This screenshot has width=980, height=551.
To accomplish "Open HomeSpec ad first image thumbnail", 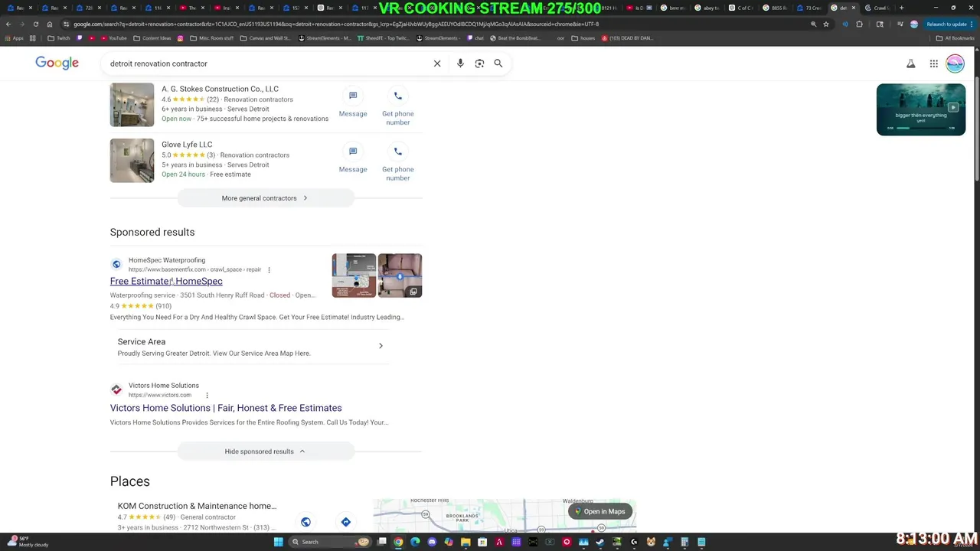I will 354,275.
